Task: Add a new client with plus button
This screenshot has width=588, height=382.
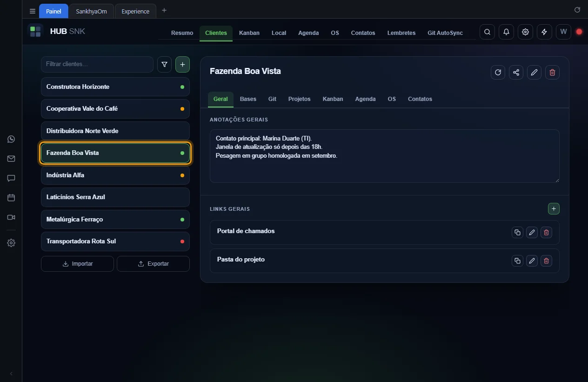Action: [182, 65]
